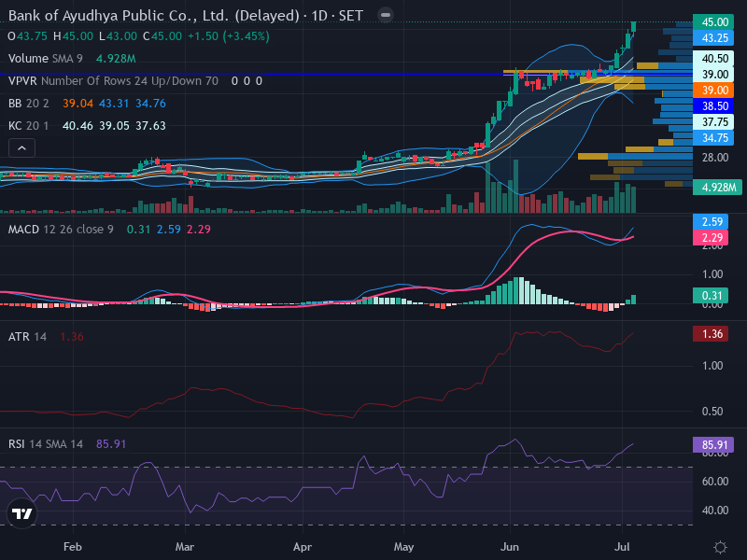Click the high price value H45.00
This screenshot has height=560, width=747.
pyautogui.click(x=73, y=36)
